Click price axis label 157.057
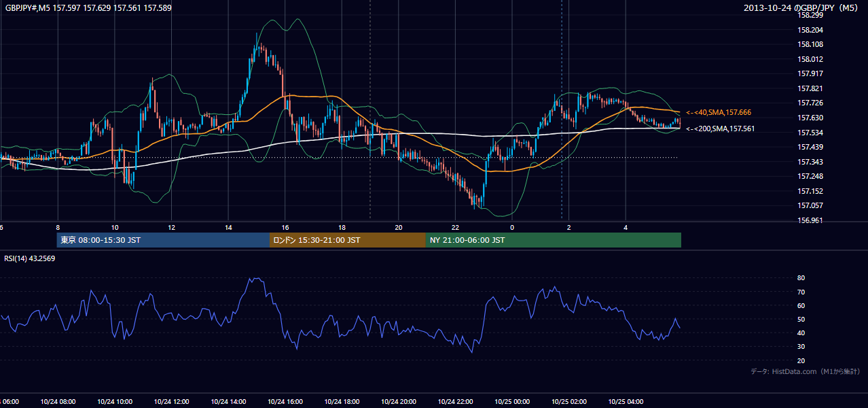Image resolution: width=868 pixels, height=408 pixels. point(810,205)
